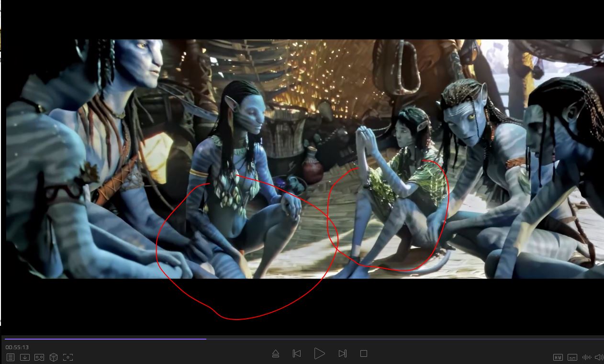Mute the speaker volume
The height and width of the screenshot is (364, 604).
599,357
